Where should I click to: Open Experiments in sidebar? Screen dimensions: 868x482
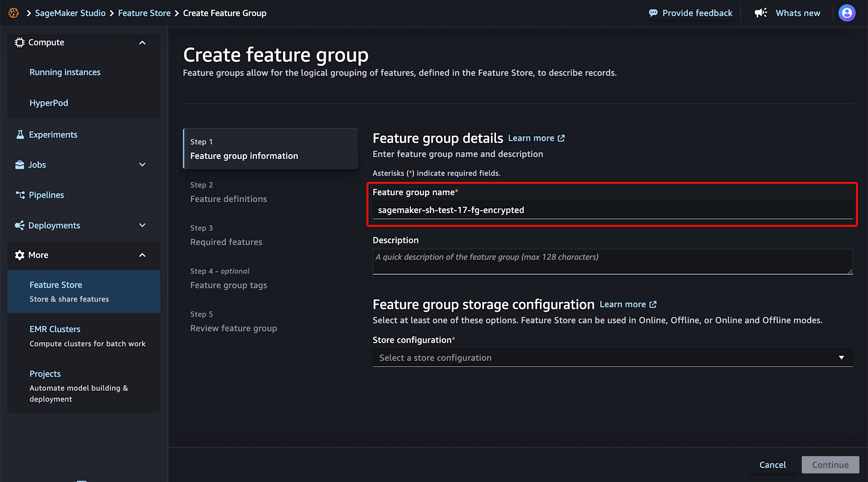(53, 134)
